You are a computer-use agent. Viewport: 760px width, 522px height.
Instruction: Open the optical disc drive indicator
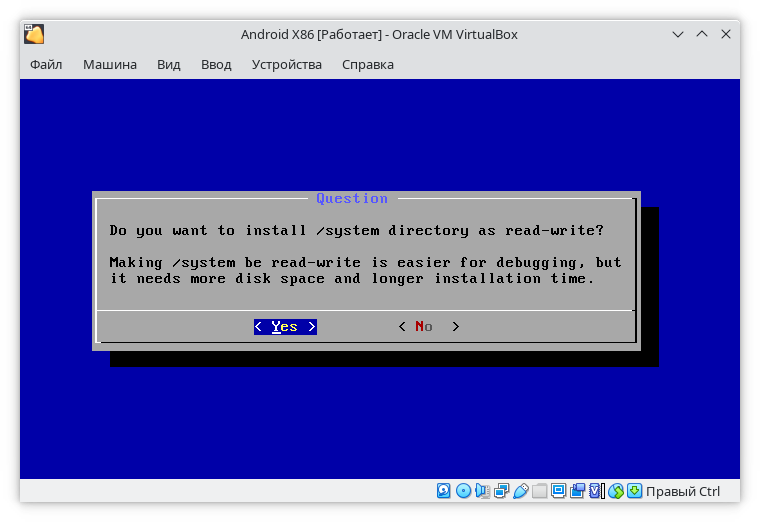463,491
